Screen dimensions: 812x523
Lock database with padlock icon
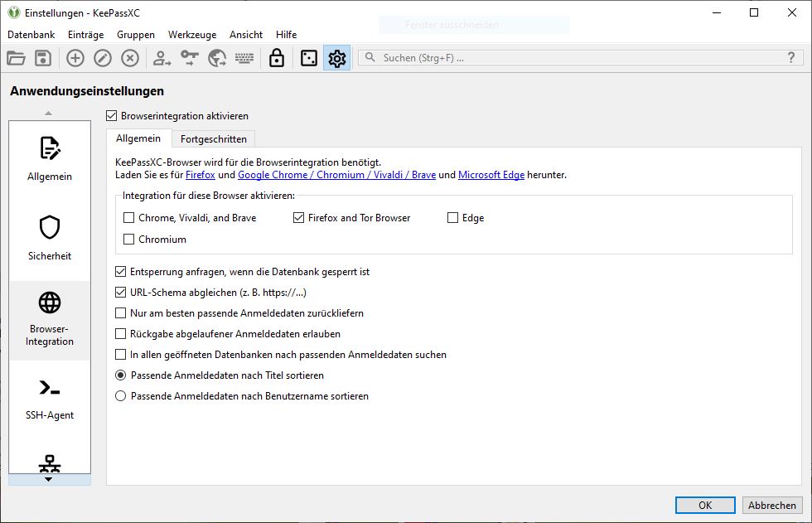277,58
